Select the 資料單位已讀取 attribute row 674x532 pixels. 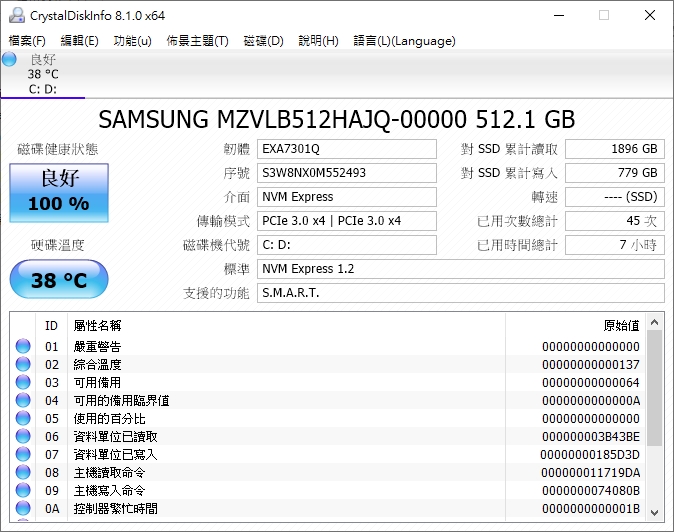tap(328, 437)
